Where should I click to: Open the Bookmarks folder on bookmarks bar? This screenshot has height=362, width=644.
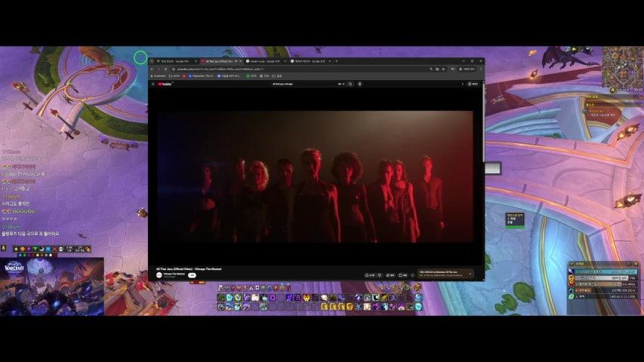pos(159,76)
